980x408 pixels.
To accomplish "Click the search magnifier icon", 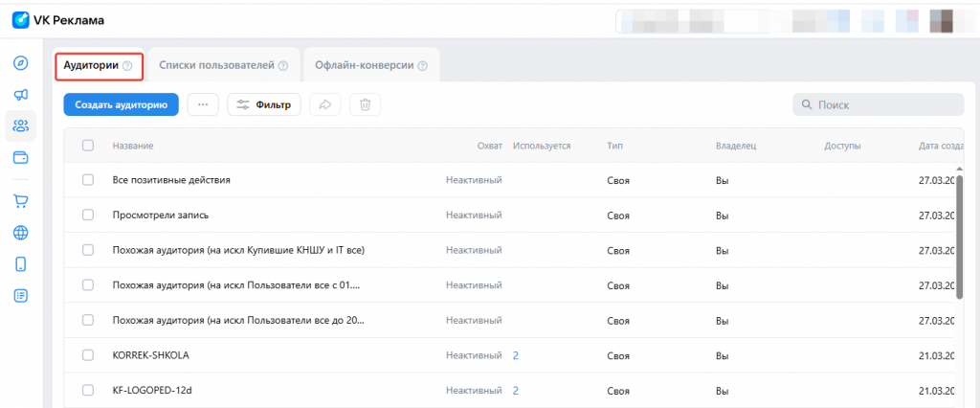I will click(807, 104).
